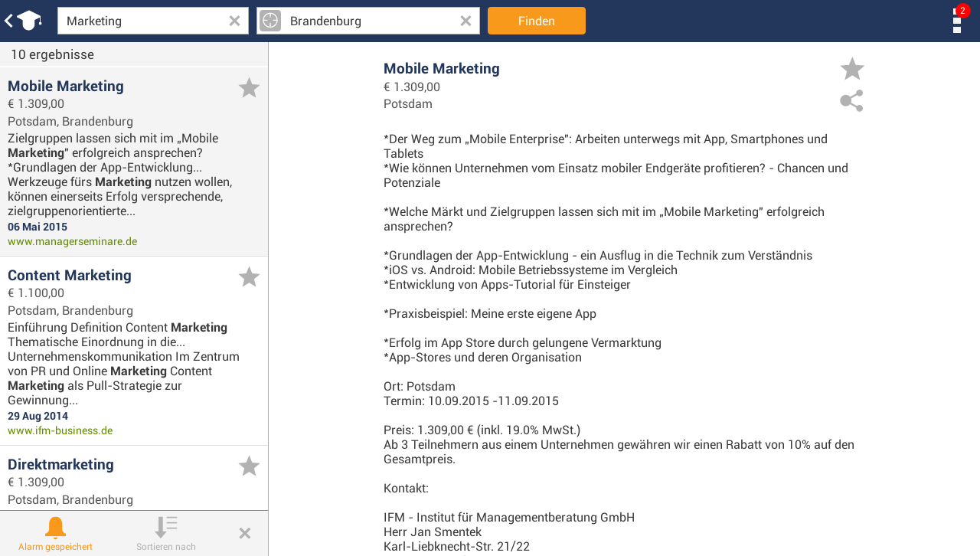Click the 'Kontakt:' heading

[x=406, y=488]
